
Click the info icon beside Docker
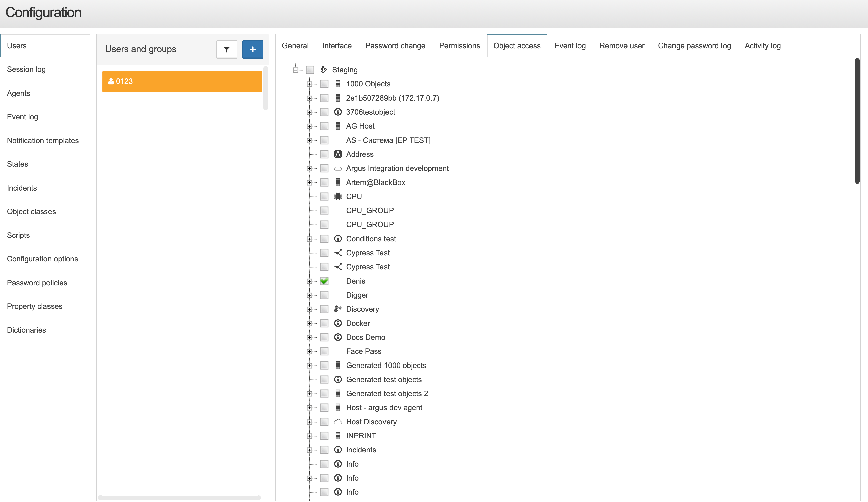click(338, 323)
